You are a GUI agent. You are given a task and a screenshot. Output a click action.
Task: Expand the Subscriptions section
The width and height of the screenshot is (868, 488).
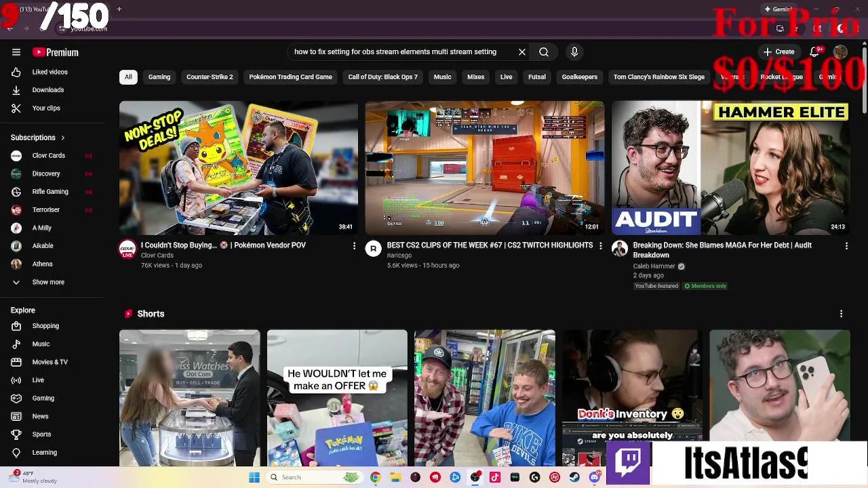tap(38, 138)
